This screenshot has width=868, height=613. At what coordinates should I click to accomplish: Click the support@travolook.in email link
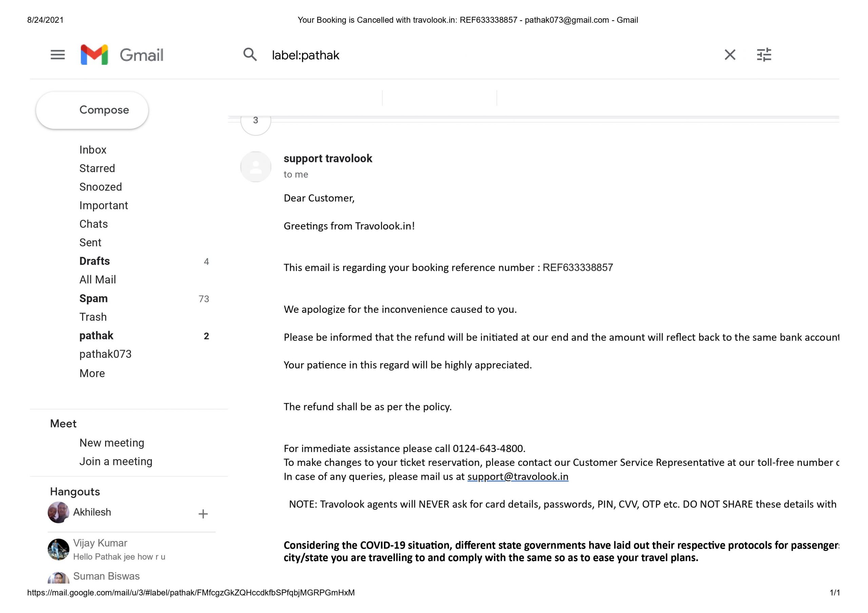517,476
